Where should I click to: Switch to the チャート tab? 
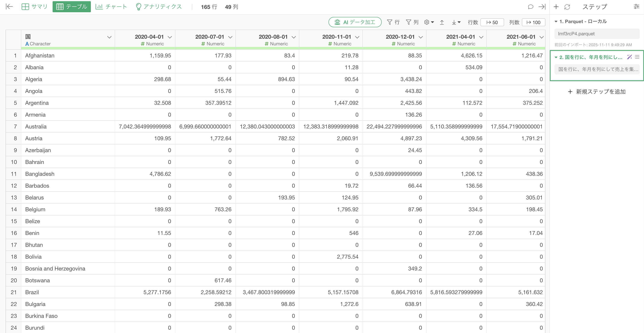point(111,7)
